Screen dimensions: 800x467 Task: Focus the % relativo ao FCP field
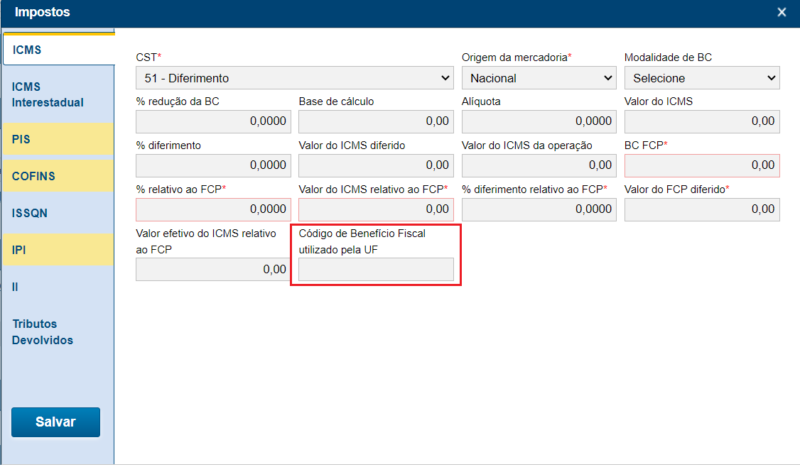212,209
